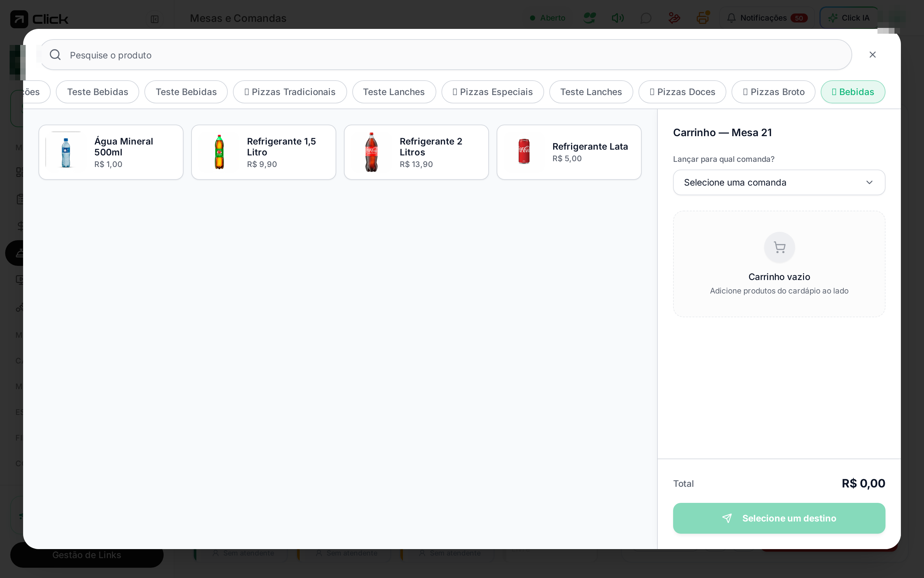
Task: Click the 'Carrinho vazio' message
Action: [779, 277]
